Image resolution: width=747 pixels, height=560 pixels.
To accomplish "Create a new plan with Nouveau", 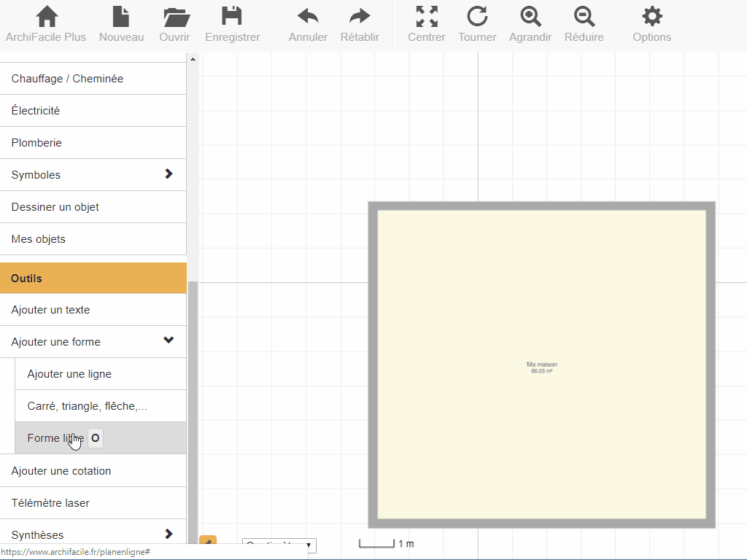I will pyautogui.click(x=121, y=17).
